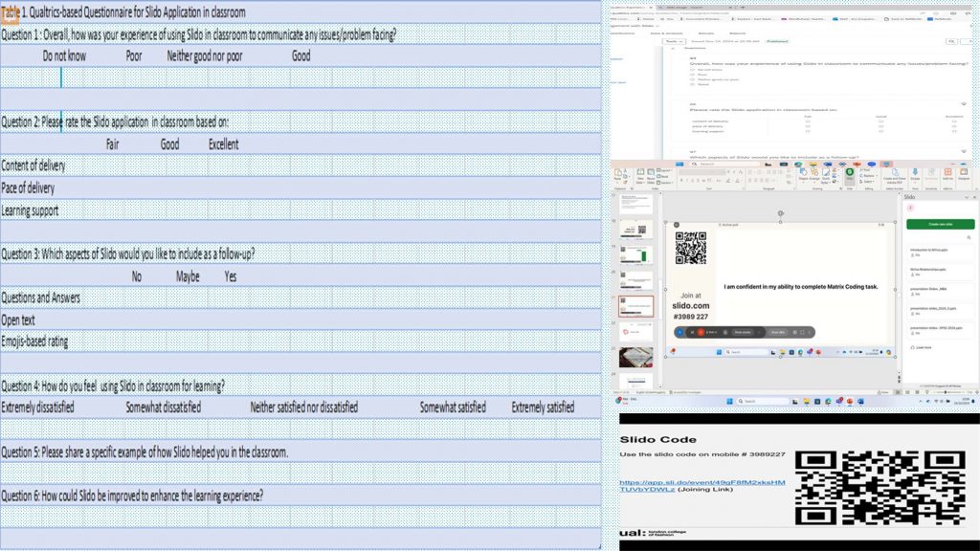Select 'Neither good nor poor' radio in Qualtrics
980x551 pixels.
coord(693,79)
